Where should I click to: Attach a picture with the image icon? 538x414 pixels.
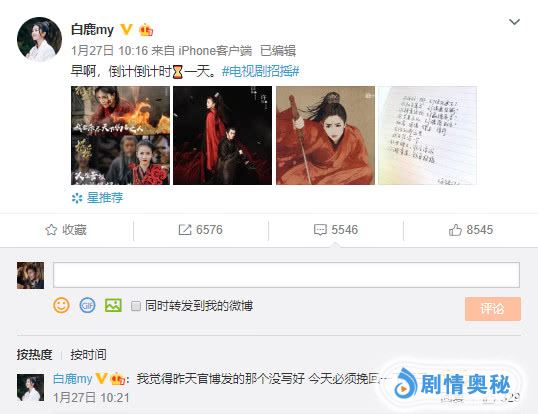click(x=113, y=305)
